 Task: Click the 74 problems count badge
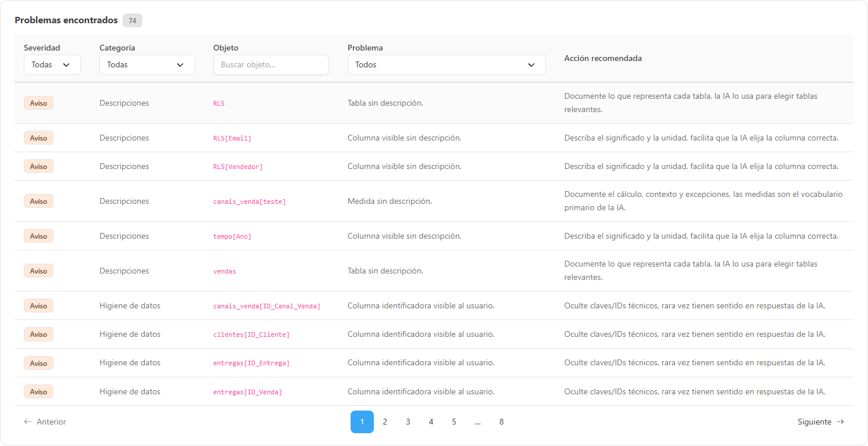(x=133, y=20)
